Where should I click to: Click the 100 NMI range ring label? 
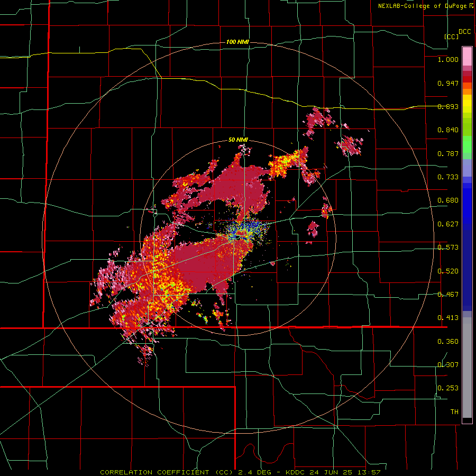237,42
